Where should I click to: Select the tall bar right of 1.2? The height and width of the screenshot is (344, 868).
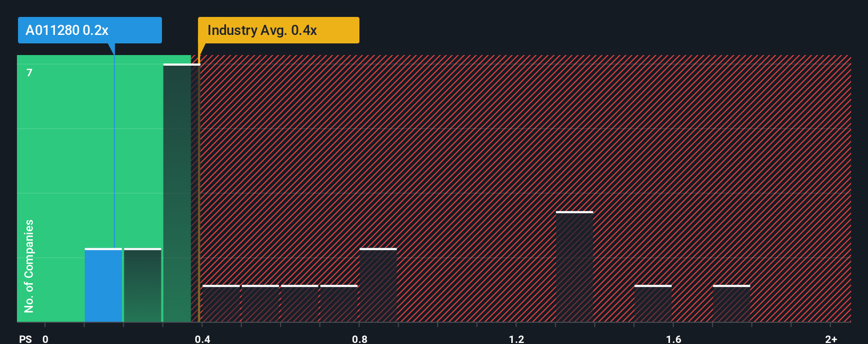(574, 267)
